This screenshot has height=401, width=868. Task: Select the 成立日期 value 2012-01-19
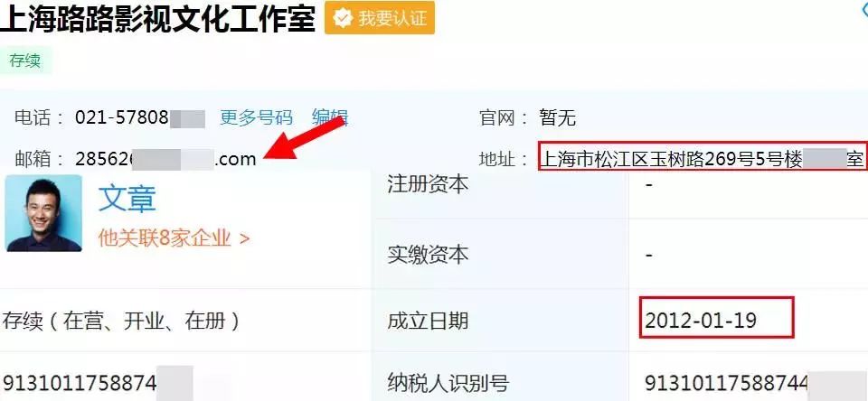(701, 321)
